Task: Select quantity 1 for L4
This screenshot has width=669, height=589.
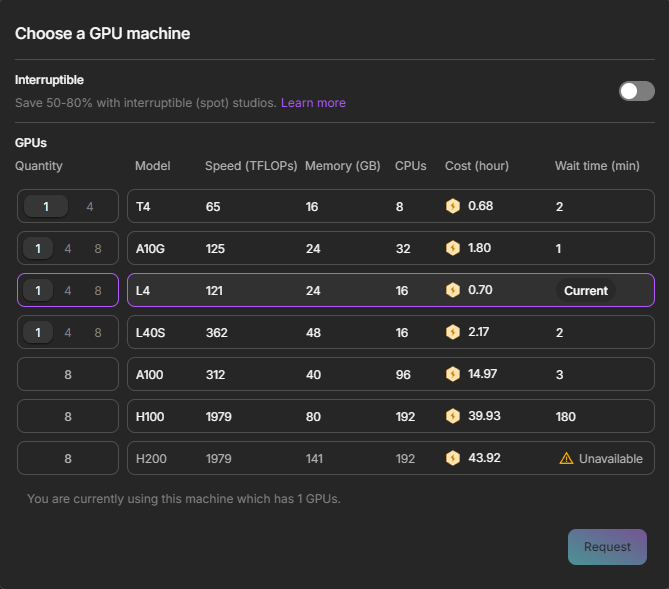Action: (38, 291)
